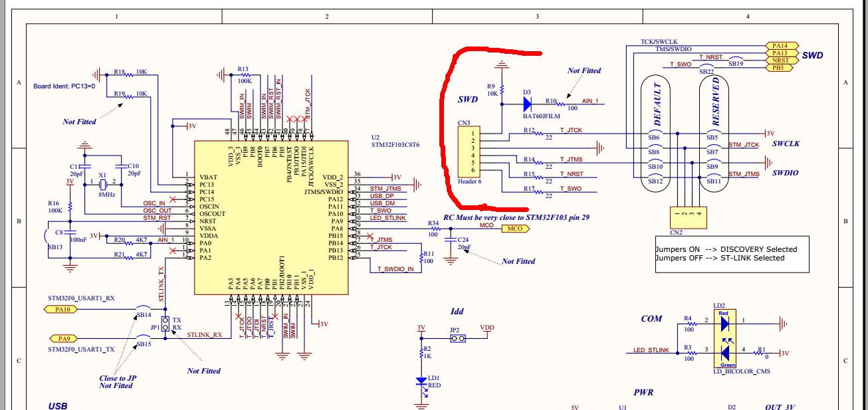
Task: Select 'Jumpers ON --> DISCOVERY Selected' text
Action: [726, 249]
